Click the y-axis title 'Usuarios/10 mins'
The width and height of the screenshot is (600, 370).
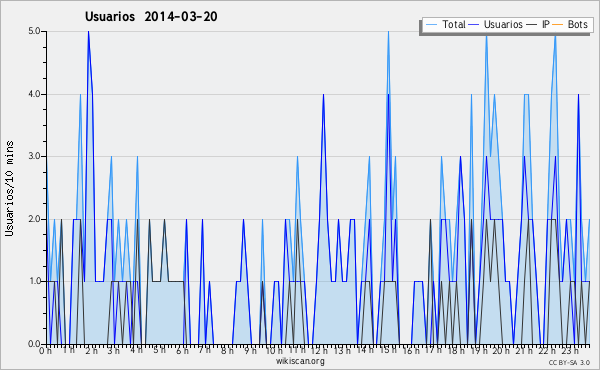[x=9, y=188]
